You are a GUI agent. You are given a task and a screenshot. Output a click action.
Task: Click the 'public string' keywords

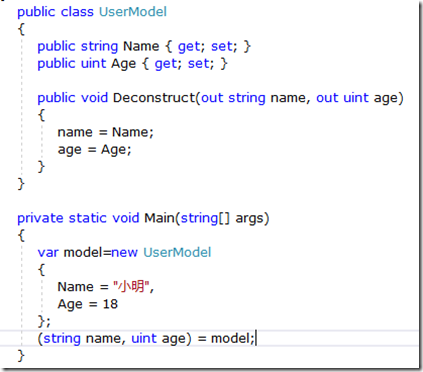tap(77, 46)
